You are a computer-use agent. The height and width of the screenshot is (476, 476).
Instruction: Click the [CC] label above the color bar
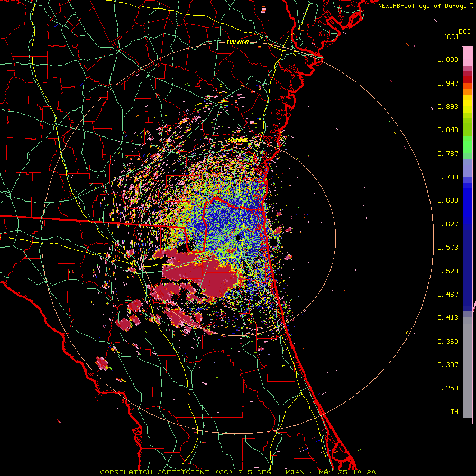pos(451,36)
